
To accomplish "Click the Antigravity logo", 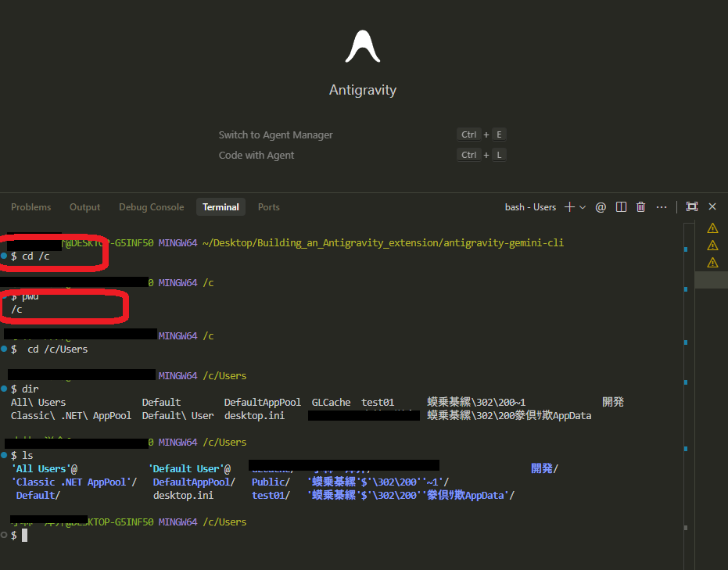I will (362, 47).
